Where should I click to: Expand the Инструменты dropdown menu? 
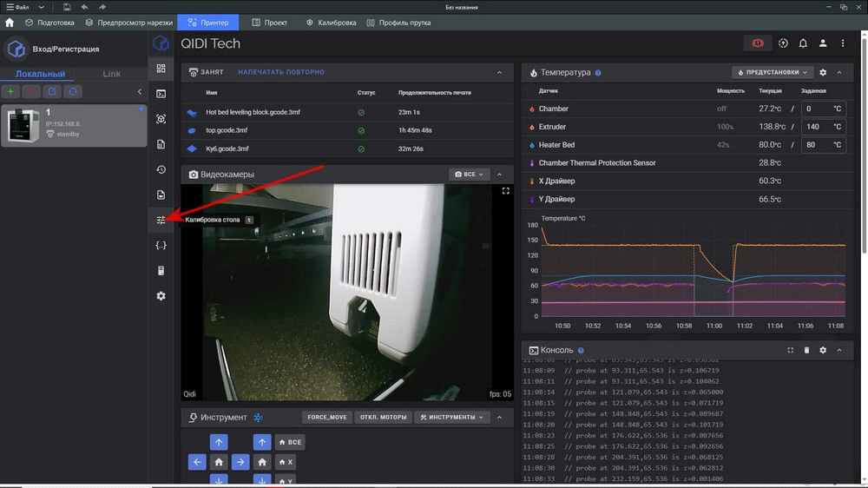click(x=451, y=418)
